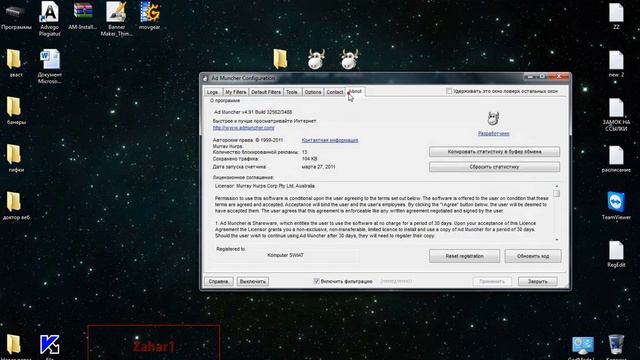Screen dimensions: 640x360
Task: Open the GodMode control panel icon
Action: [582, 347]
